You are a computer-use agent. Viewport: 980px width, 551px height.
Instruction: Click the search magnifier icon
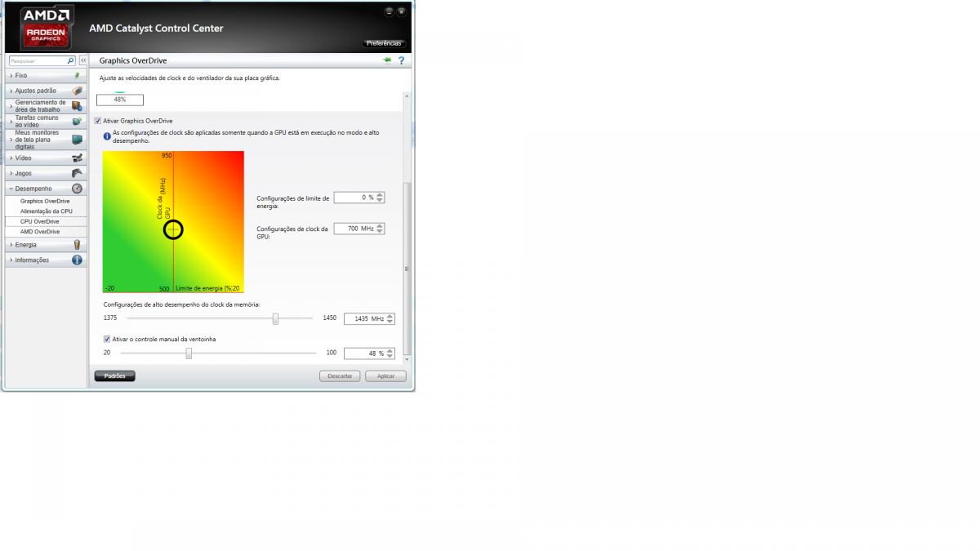[71, 60]
